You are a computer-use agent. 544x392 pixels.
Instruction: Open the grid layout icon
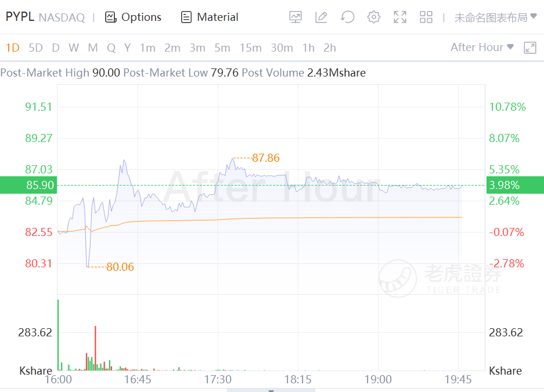426,17
